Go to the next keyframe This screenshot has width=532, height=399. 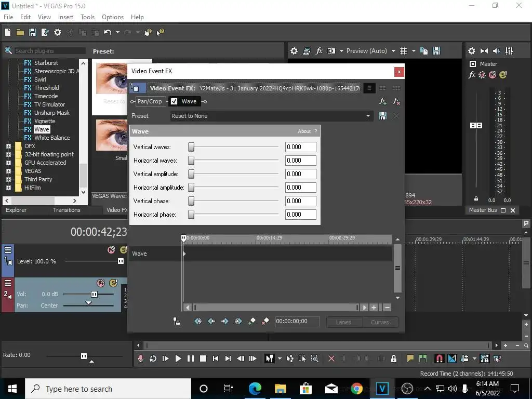click(x=224, y=321)
